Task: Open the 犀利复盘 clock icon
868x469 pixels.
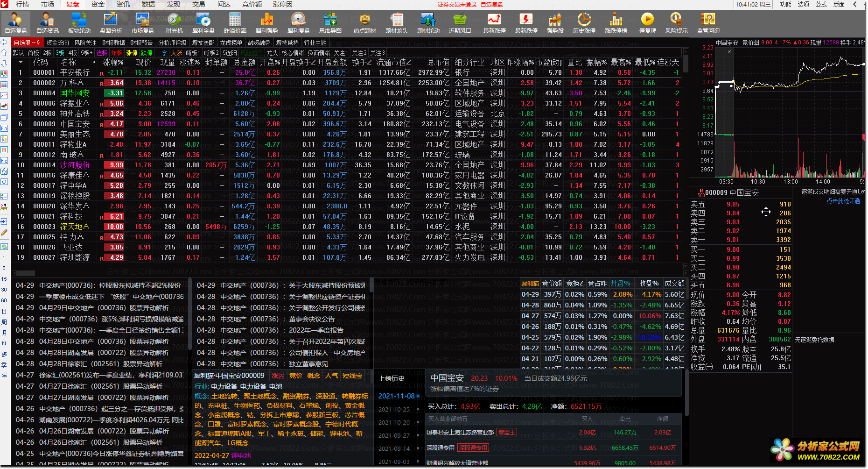Action: coord(299,22)
